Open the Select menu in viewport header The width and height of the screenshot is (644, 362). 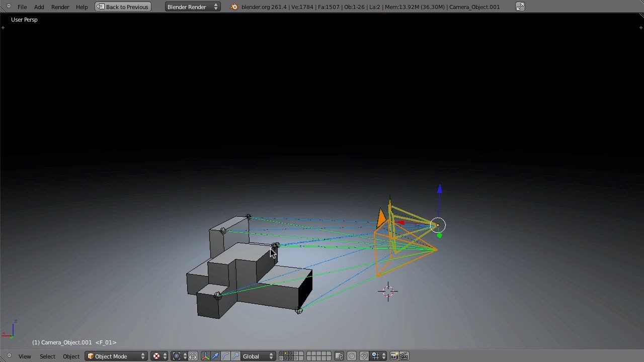tap(47, 356)
